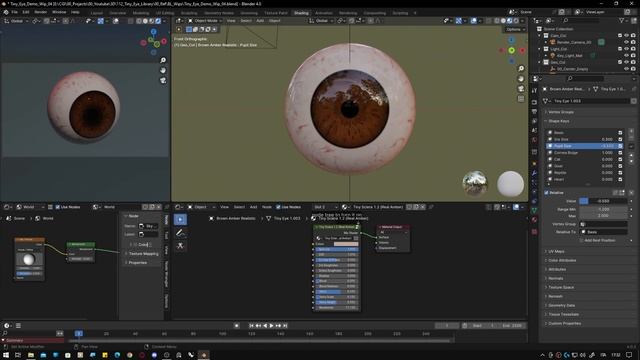Open Object Mode dropdown in main viewport
The image size is (640, 360).
204,21
